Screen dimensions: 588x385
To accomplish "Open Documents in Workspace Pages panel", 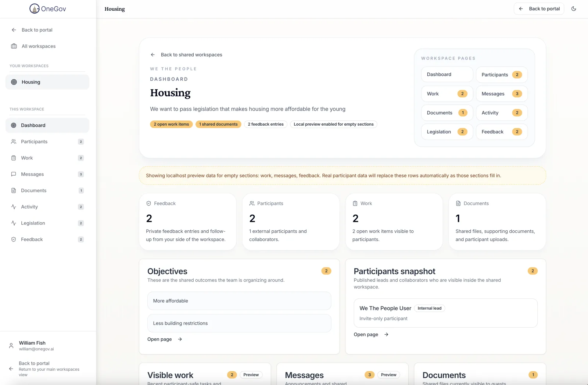I will pos(447,113).
